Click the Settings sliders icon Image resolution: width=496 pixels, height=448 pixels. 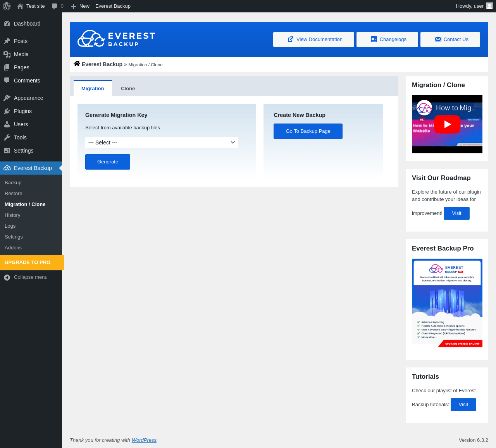tap(7, 151)
